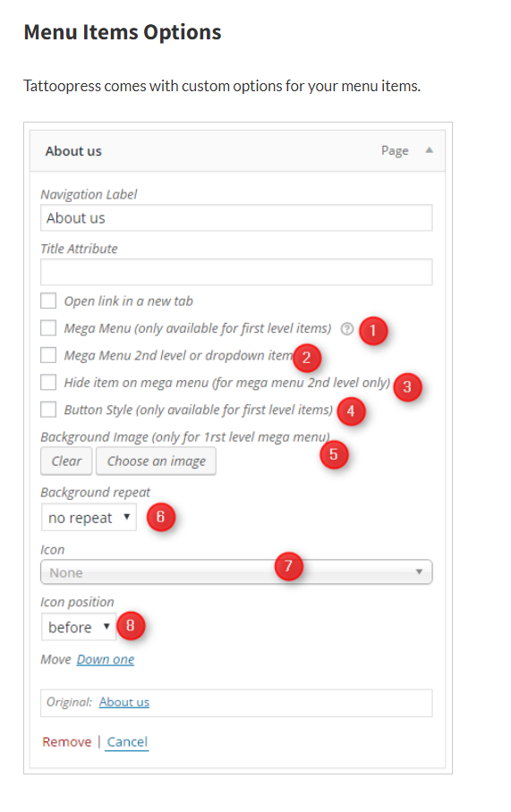Enable Open link in a new tab
This screenshot has height=812, width=511.
click(x=48, y=300)
